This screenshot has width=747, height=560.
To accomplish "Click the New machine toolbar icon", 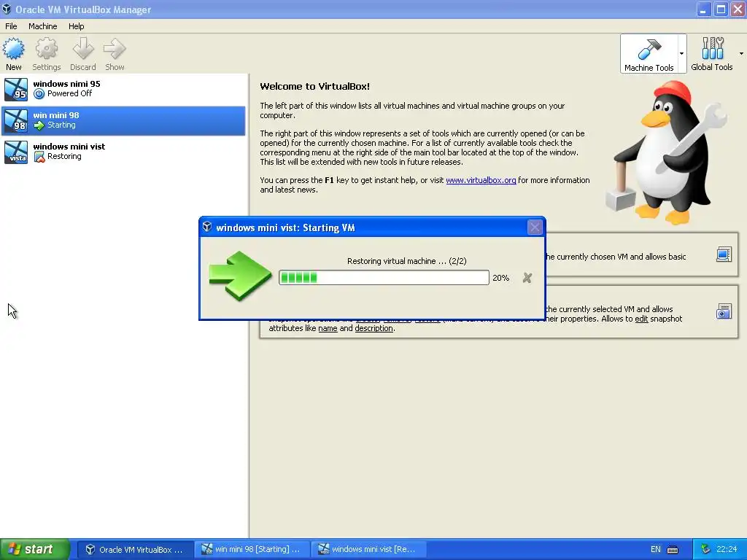I will [13, 54].
